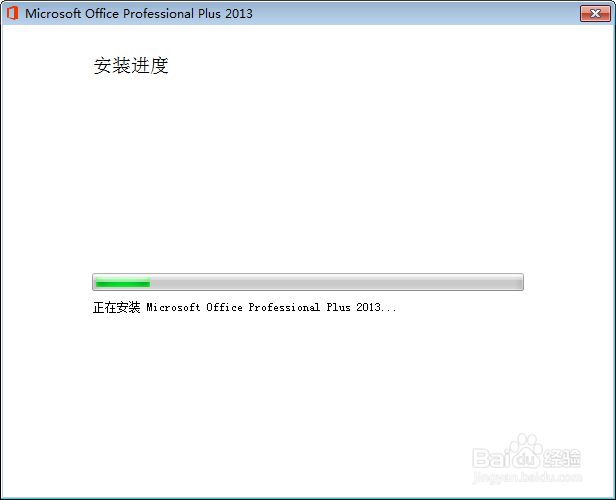Screen dimensions: 616x500
Task: Click the far right end of the progress bar
Action: pos(519,282)
